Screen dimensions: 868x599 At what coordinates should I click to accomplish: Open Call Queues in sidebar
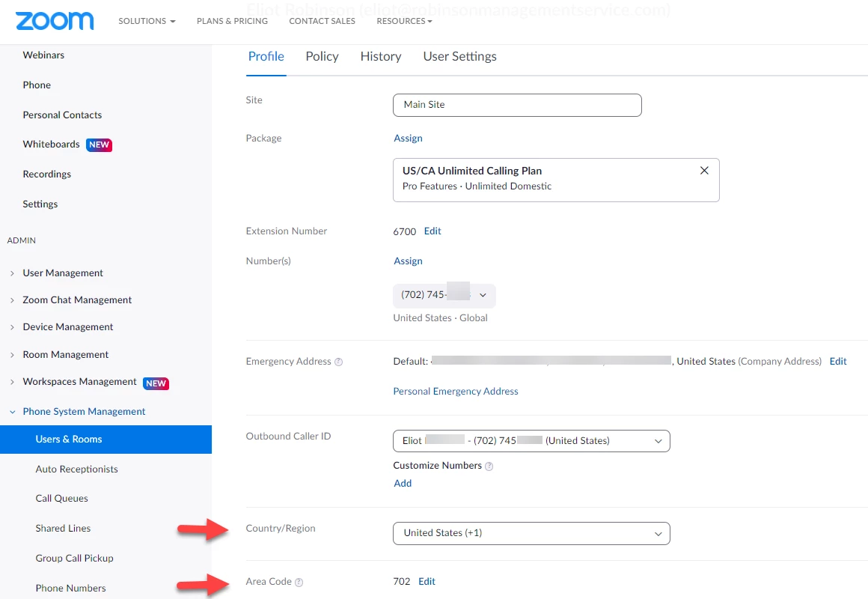tap(62, 499)
